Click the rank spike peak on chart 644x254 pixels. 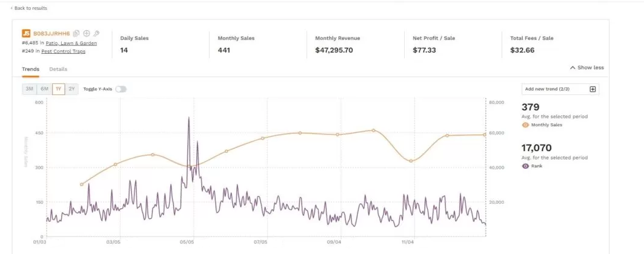pos(188,118)
